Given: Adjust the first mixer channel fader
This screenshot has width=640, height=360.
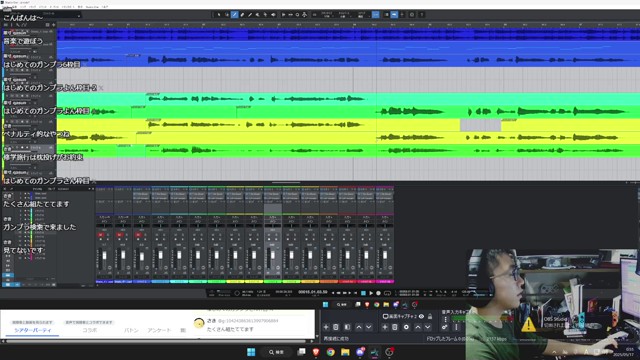Looking at the screenshot, I should point(104,256).
